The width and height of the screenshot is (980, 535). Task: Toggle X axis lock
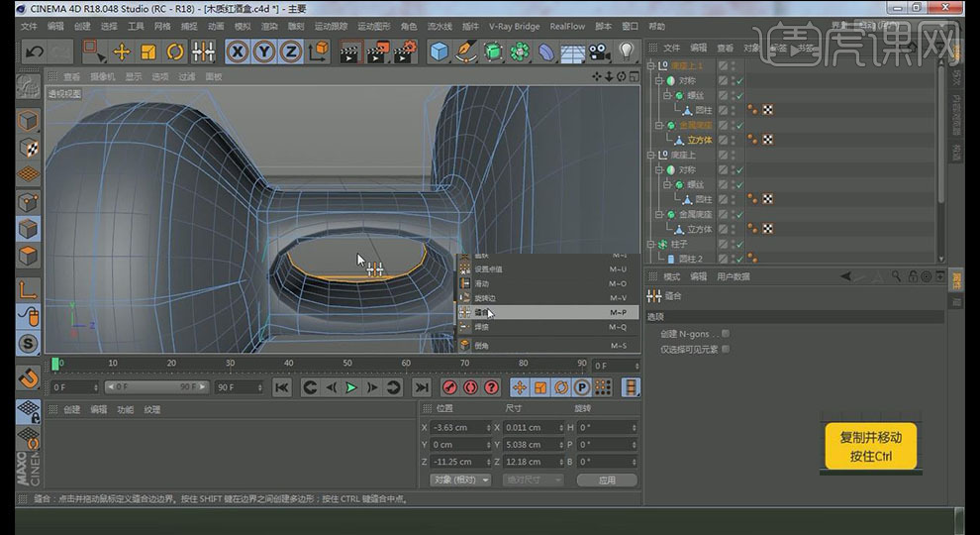tap(238, 52)
